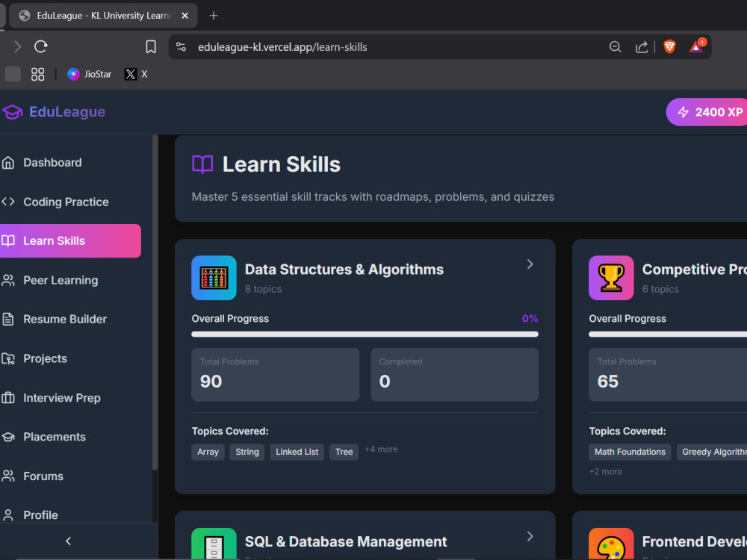The width and height of the screenshot is (747, 560).
Task: Click the file cabinet icon for SQL course
Action: pyautogui.click(x=214, y=544)
